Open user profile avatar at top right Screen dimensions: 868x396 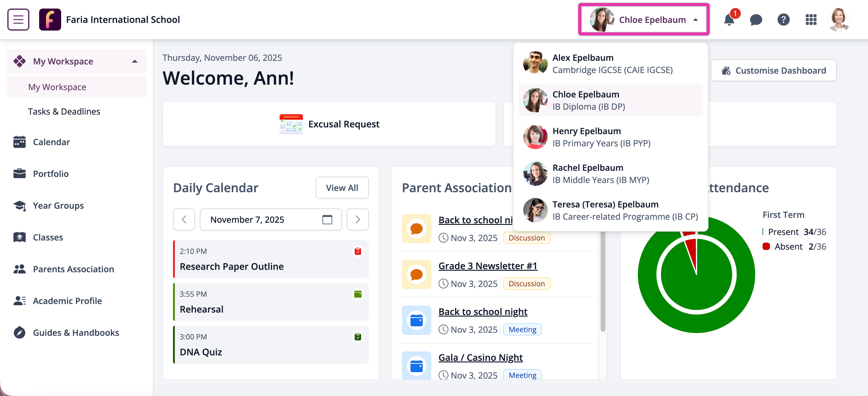[x=839, y=20]
